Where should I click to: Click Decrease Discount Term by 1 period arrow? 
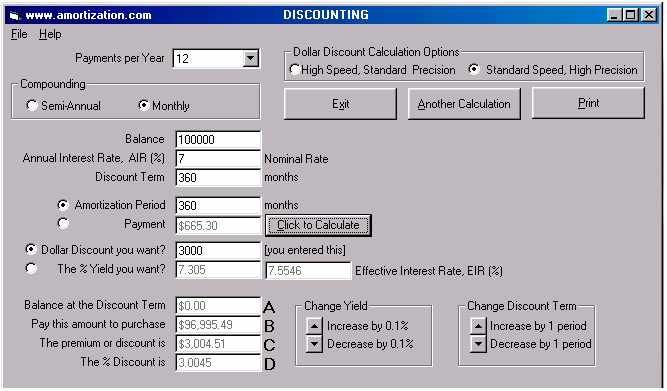[x=478, y=344]
